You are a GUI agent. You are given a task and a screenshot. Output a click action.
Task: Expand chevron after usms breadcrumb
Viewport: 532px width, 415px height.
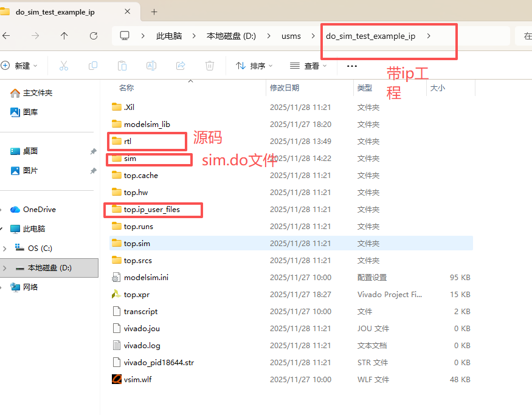[x=313, y=36]
